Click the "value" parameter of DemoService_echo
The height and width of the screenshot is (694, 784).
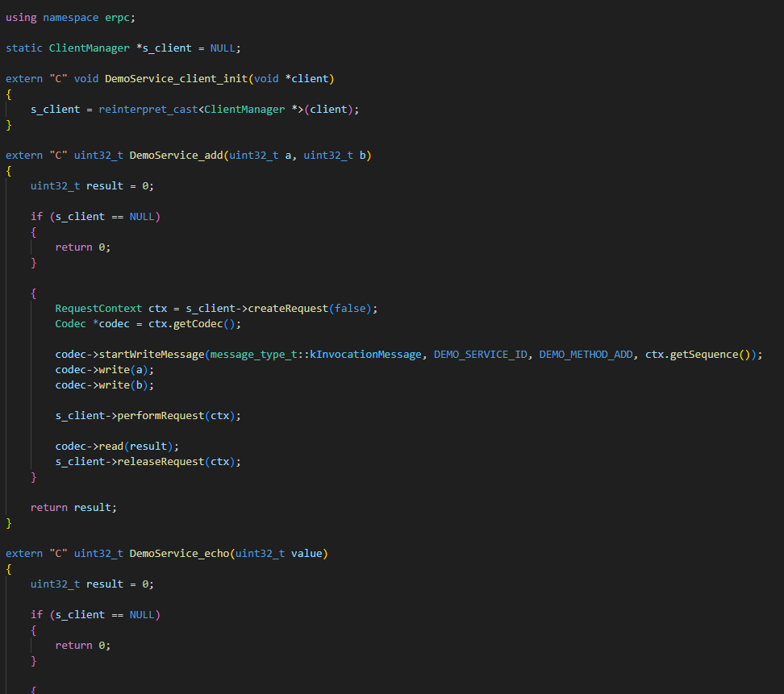307,554
